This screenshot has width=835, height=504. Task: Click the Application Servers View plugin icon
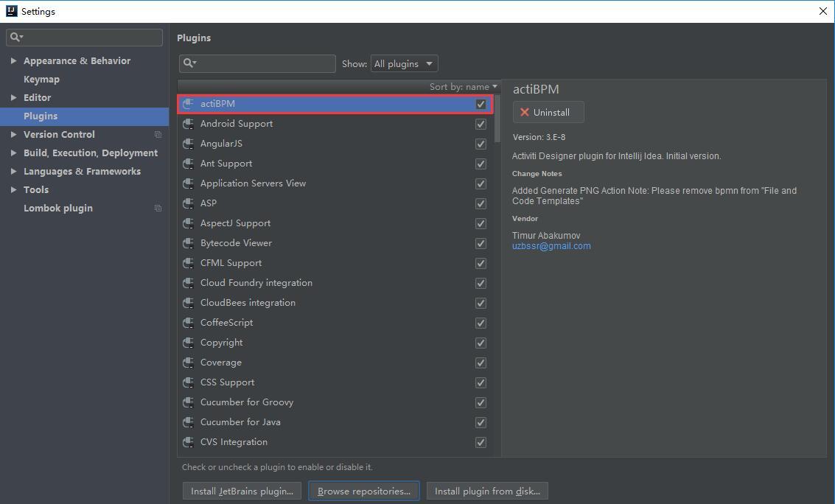[188, 183]
